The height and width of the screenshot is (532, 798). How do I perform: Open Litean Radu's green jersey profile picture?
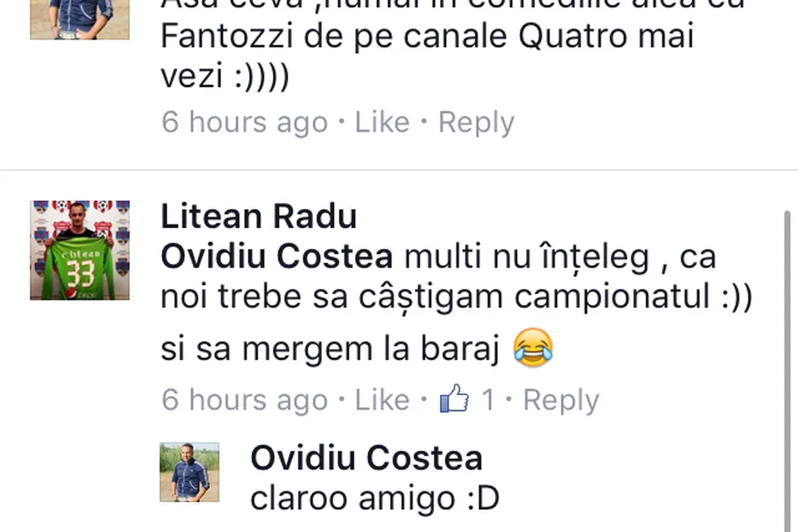80,250
